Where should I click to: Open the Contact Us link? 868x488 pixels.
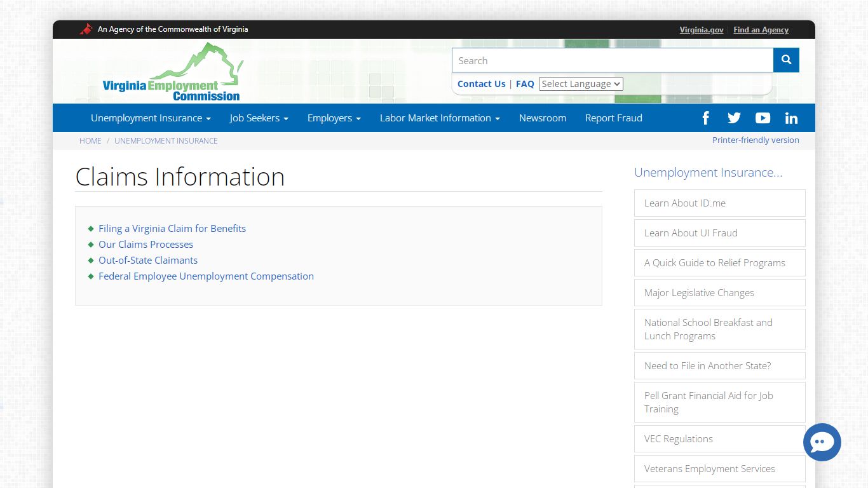coord(482,84)
